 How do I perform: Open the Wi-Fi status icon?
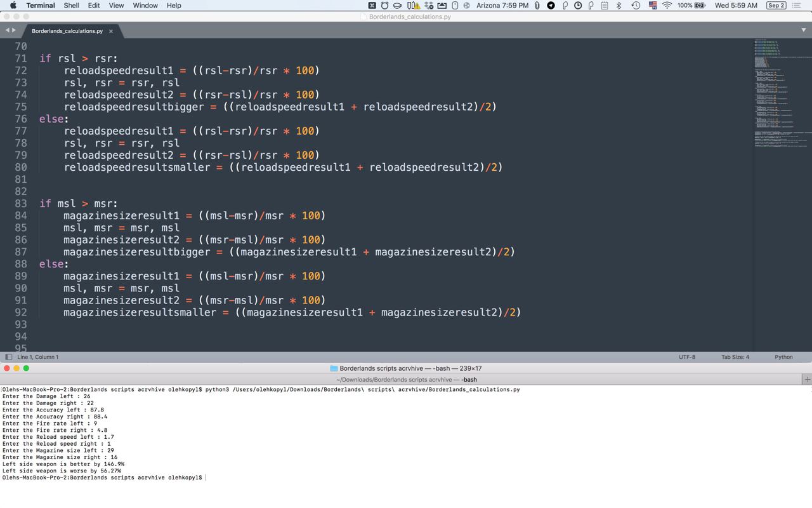coord(667,5)
